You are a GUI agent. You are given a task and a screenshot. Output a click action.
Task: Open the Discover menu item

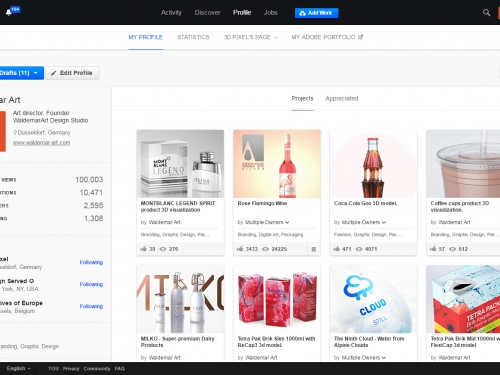(207, 13)
